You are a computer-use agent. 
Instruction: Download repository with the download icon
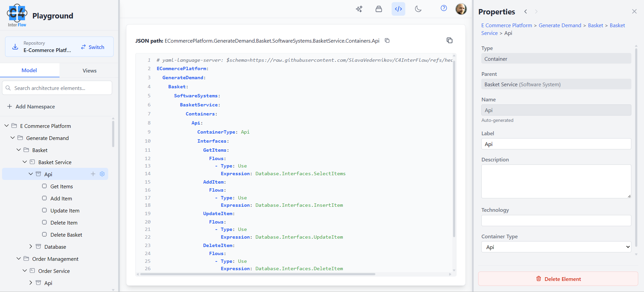15,47
